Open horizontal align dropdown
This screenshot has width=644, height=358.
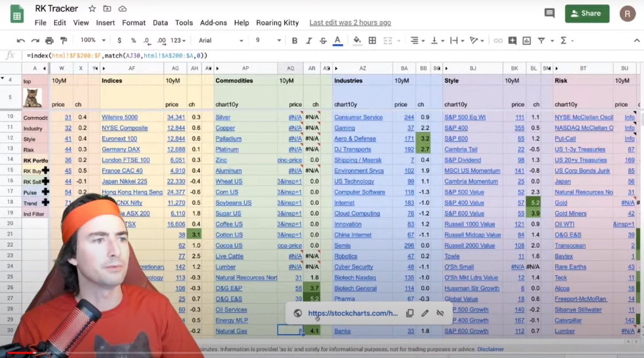pyautogui.click(x=417, y=40)
